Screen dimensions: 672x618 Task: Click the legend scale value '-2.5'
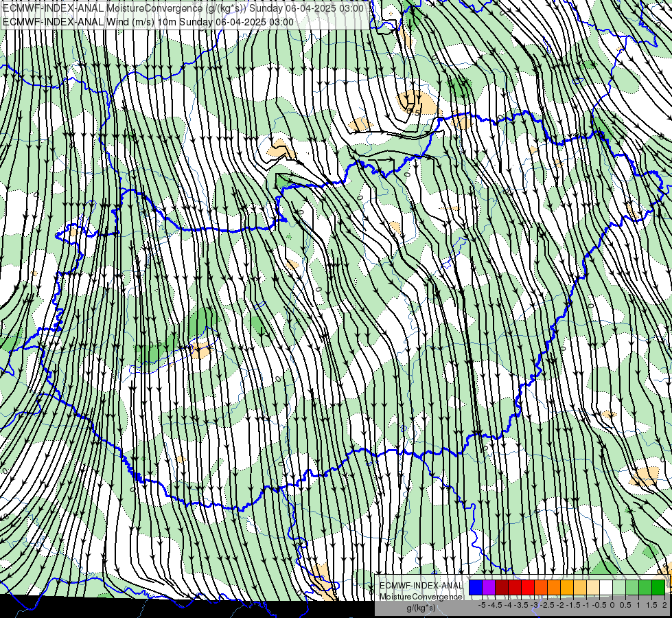[547, 605]
